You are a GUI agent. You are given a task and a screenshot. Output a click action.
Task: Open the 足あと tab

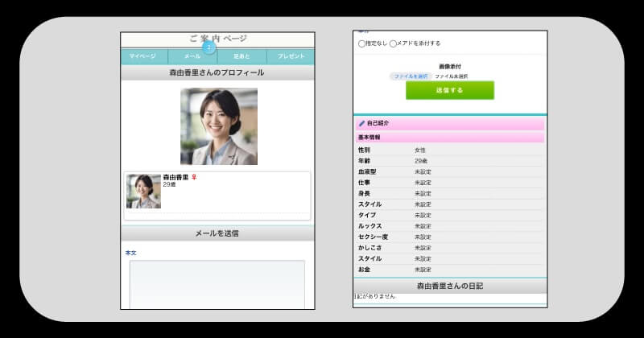242,56
